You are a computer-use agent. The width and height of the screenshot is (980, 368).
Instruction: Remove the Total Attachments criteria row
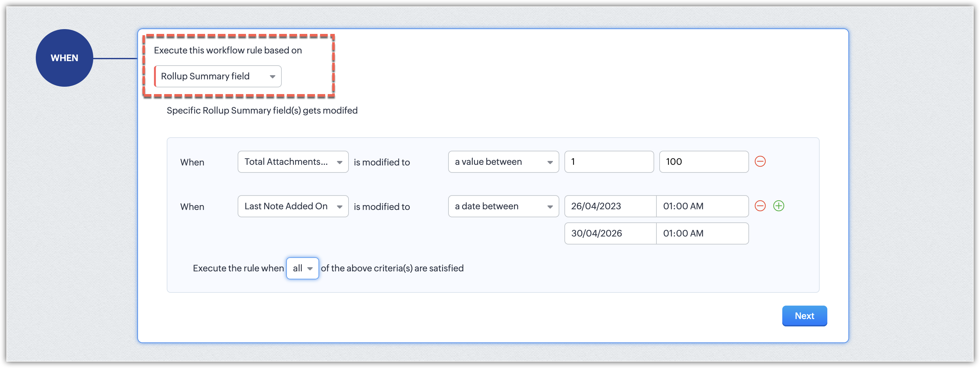[760, 162]
